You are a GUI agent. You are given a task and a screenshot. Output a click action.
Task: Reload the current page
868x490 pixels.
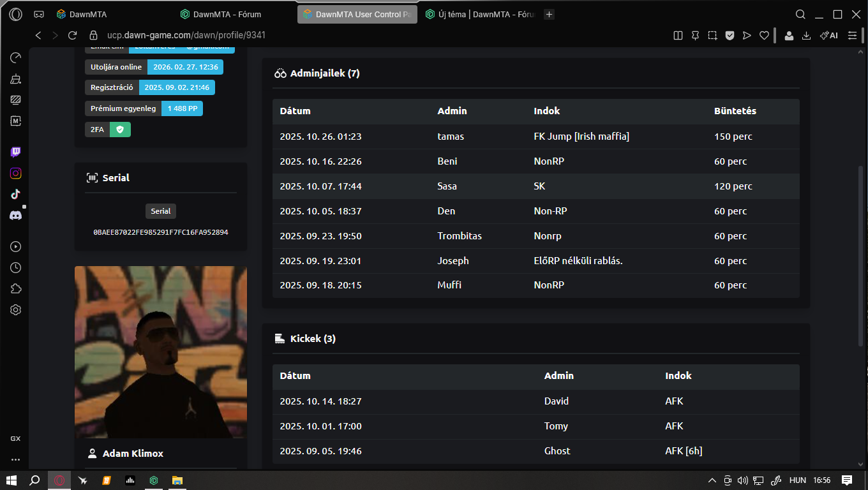(x=72, y=36)
